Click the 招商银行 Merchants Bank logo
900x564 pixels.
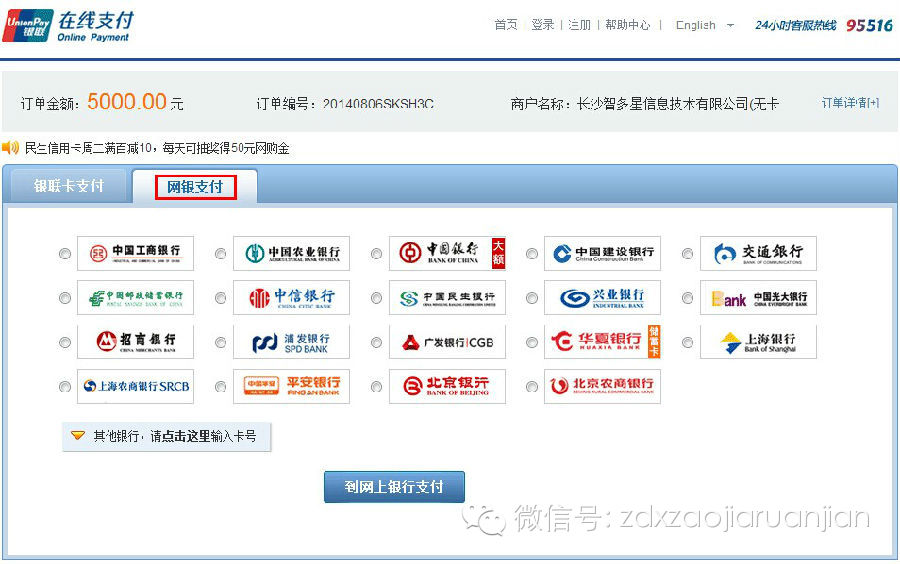(135, 341)
